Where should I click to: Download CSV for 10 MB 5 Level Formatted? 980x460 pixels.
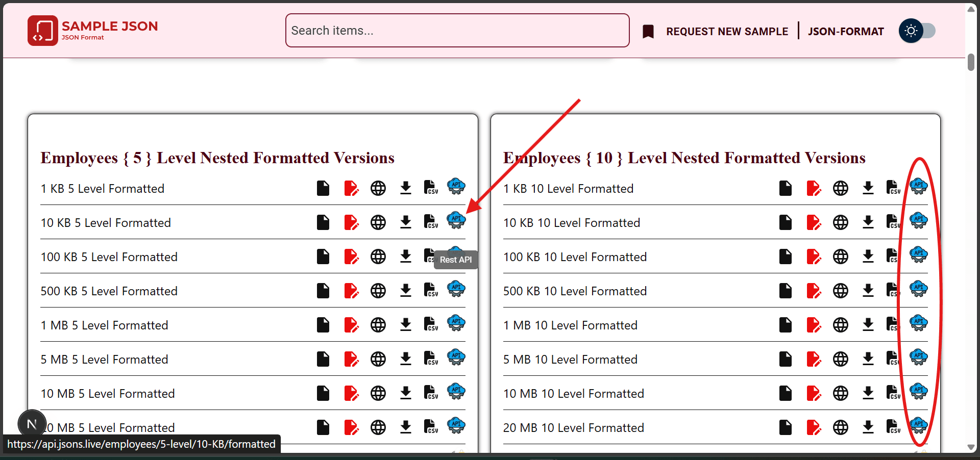point(431,393)
